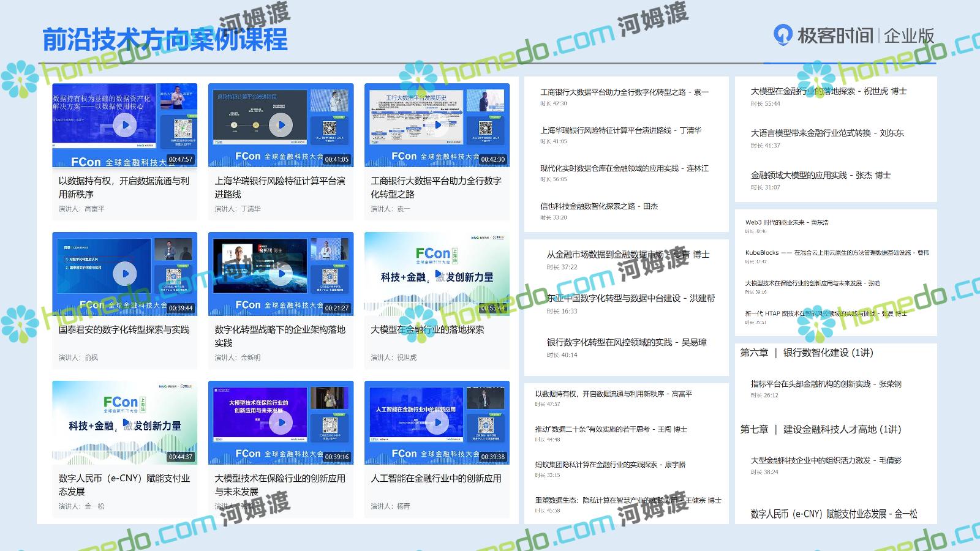Open the 大模型在金融行业的落地探索 thumbnail
Screen dimensions: 980x551
point(437,274)
